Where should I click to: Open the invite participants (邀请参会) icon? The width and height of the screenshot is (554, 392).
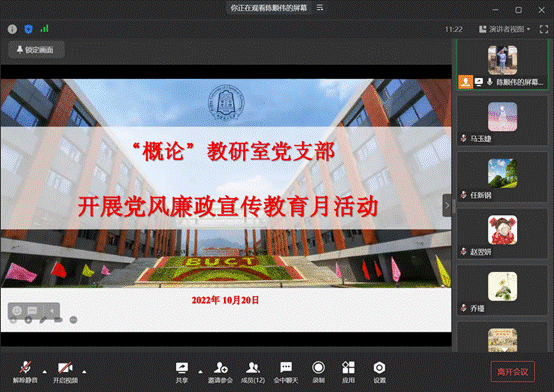pyautogui.click(x=220, y=372)
